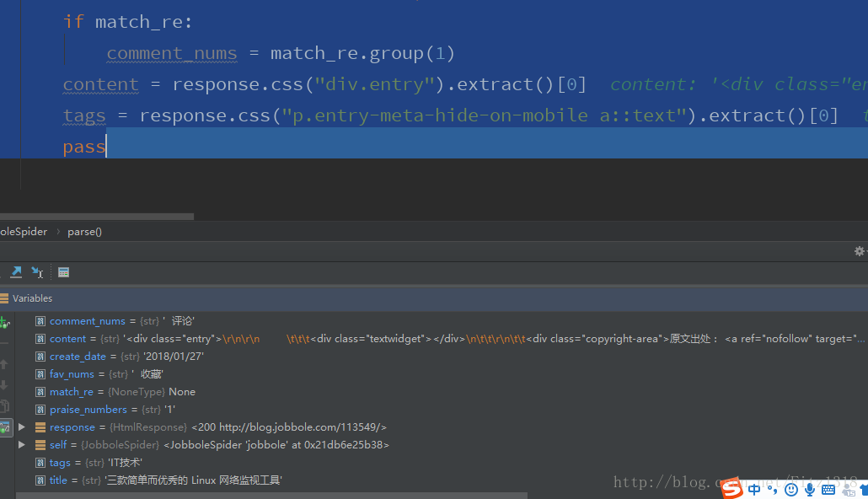Click the move watch up arrow

4,364
